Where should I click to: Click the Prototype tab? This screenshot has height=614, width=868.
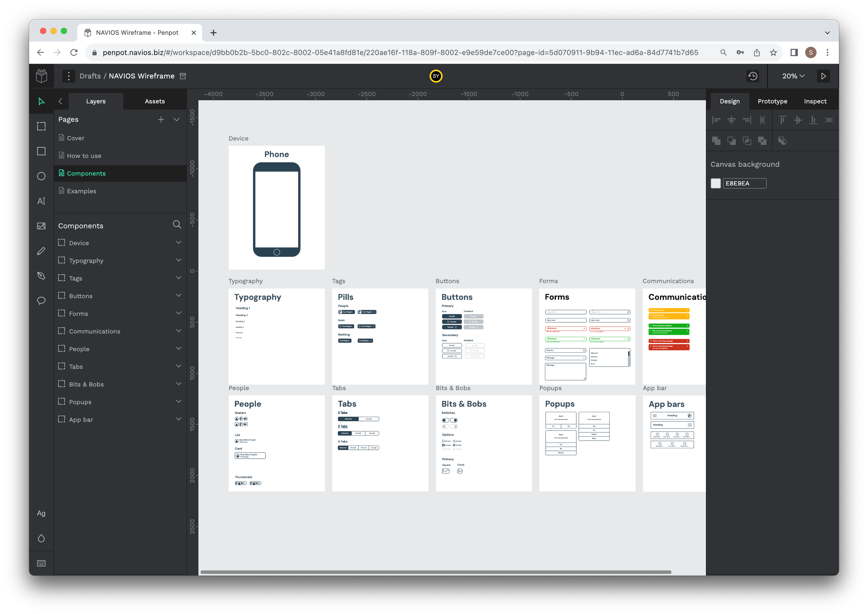(x=773, y=101)
